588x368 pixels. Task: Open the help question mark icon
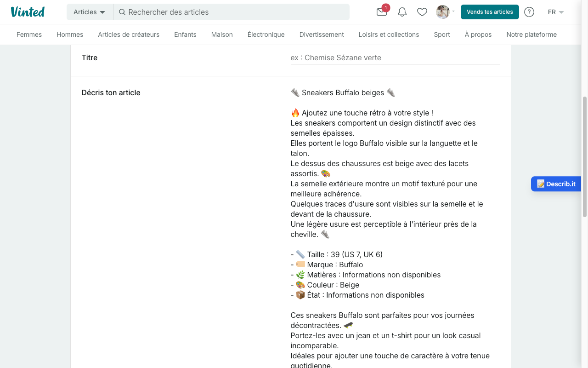click(x=529, y=12)
